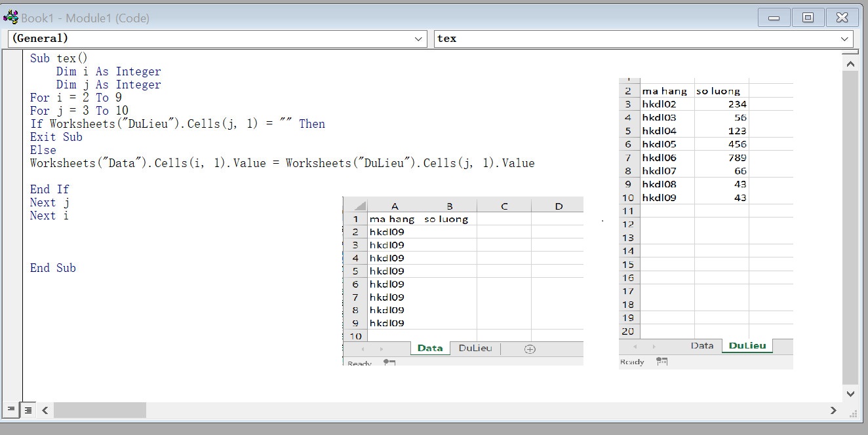
Task: Click 'so luong' header in DuLieu sheet
Action: (718, 91)
